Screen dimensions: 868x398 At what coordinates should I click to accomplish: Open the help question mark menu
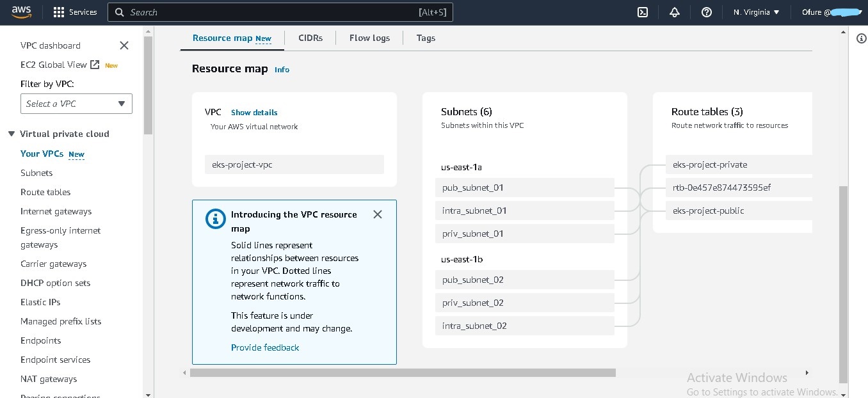(x=707, y=12)
